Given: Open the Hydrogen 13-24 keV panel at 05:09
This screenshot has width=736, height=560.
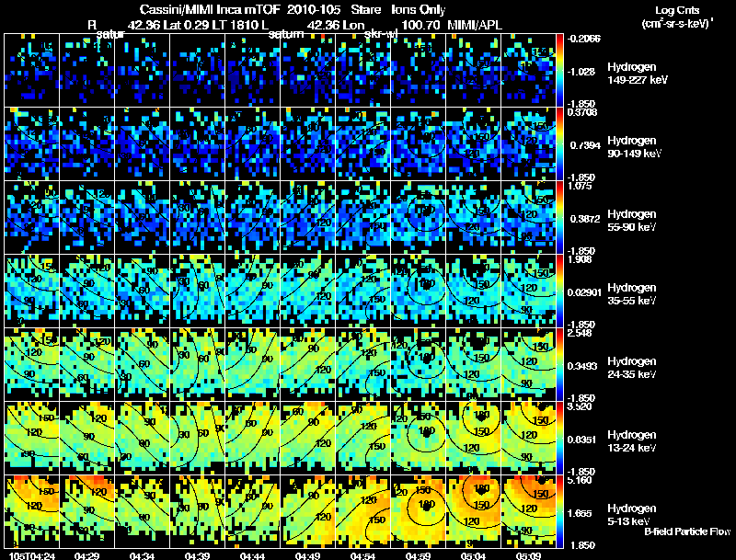Looking at the screenshot, I should (x=528, y=438).
